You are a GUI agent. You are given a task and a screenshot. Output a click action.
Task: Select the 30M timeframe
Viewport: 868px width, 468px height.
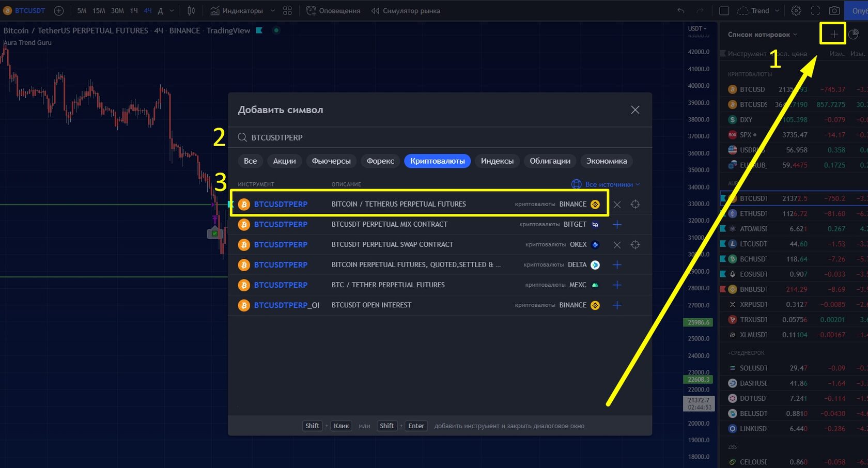pyautogui.click(x=117, y=11)
